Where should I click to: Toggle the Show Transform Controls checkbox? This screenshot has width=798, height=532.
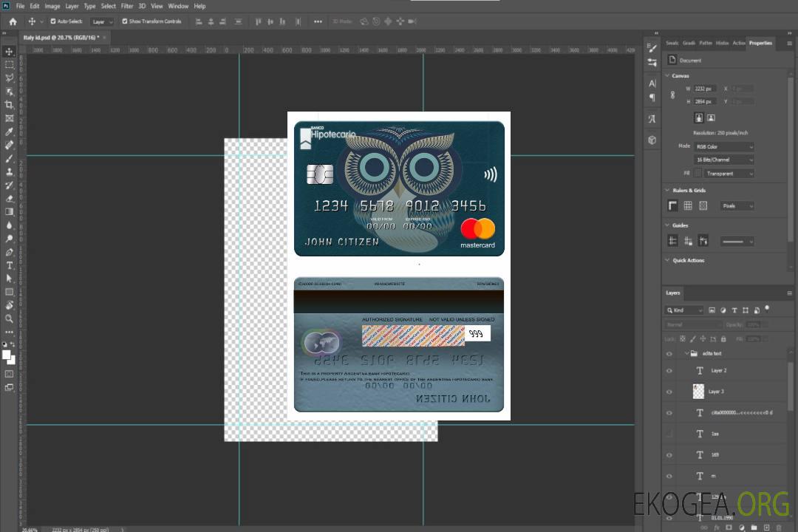pyautogui.click(x=125, y=21)
